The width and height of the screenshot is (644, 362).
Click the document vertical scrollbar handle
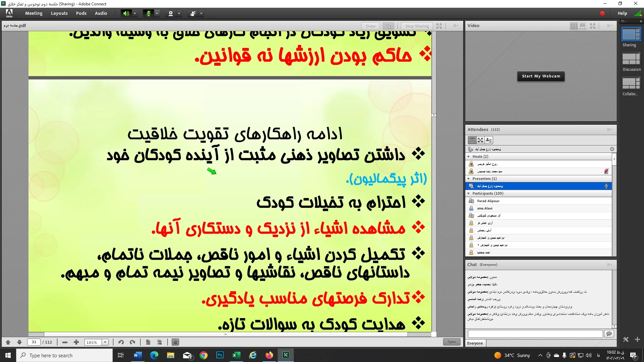point(434,115)
